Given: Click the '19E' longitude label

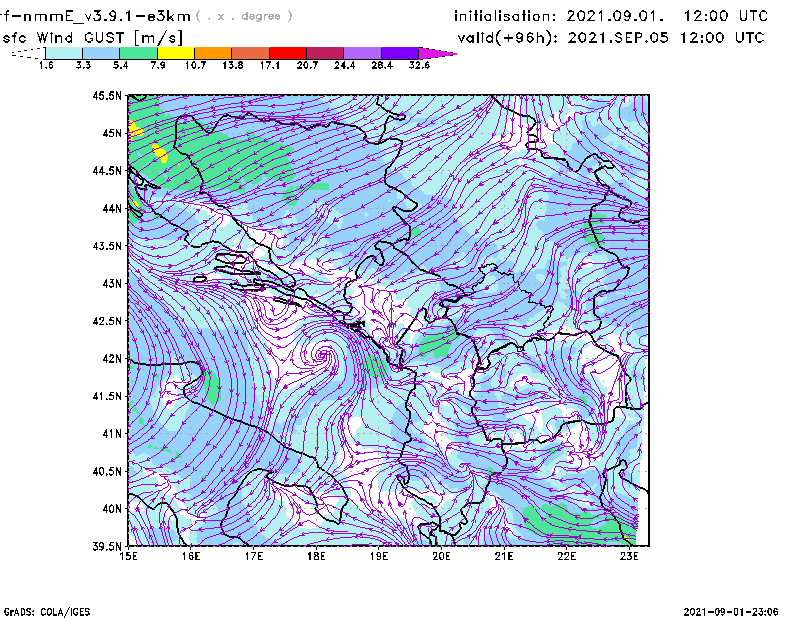Looking at the screenshot, I should [379, 556].
